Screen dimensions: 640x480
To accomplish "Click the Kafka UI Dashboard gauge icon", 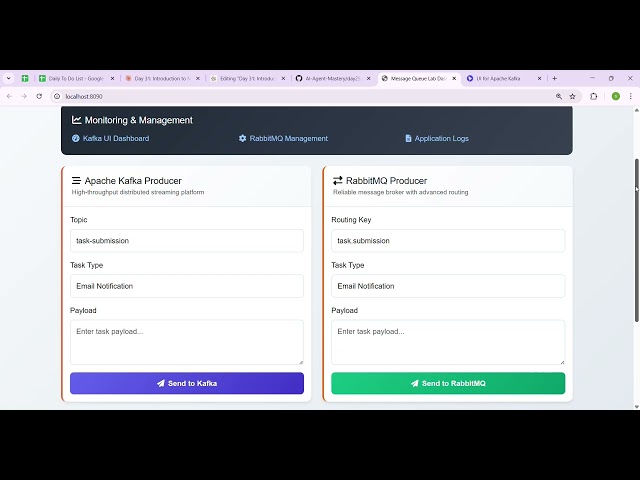I will [x=76, y=138].
